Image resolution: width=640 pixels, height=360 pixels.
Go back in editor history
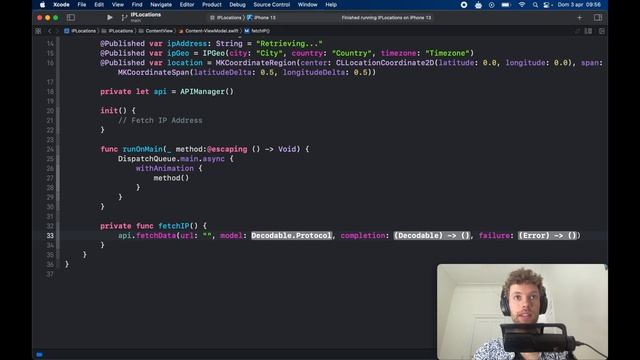point(50,31)
